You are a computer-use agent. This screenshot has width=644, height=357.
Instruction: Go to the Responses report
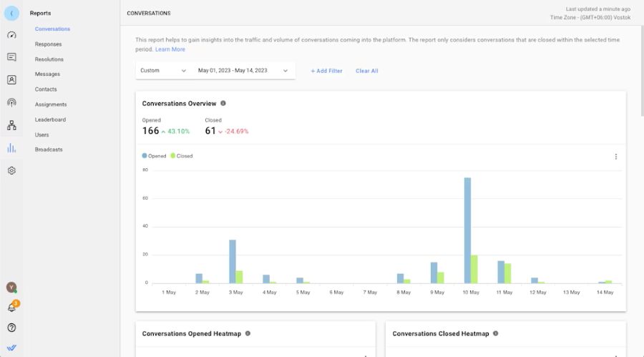tap(48, 44)
